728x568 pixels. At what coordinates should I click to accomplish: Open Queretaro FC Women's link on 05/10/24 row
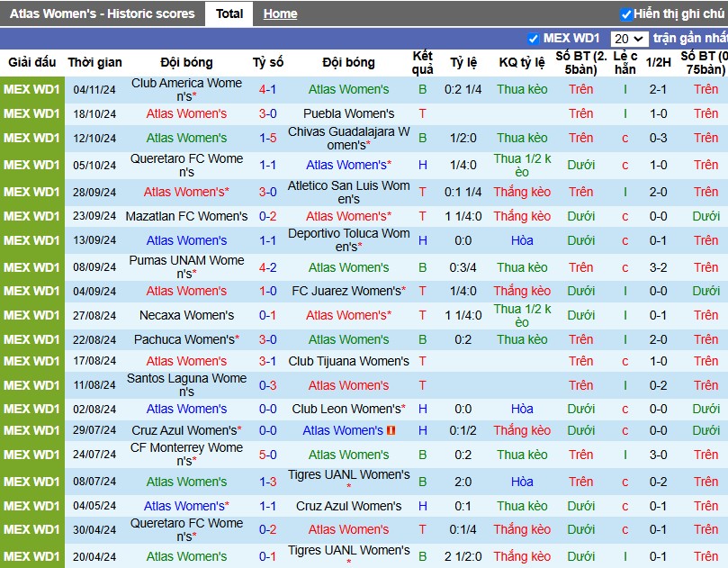point(186,166)
